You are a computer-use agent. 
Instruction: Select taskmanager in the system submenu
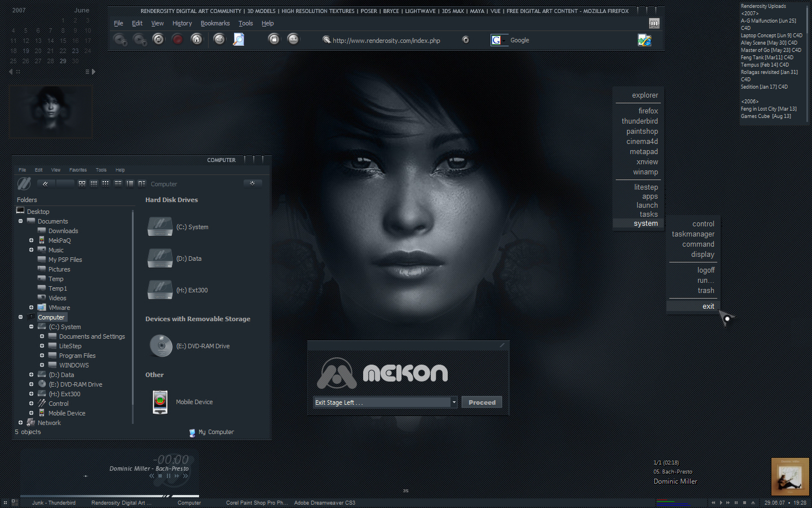coord(693,234)
